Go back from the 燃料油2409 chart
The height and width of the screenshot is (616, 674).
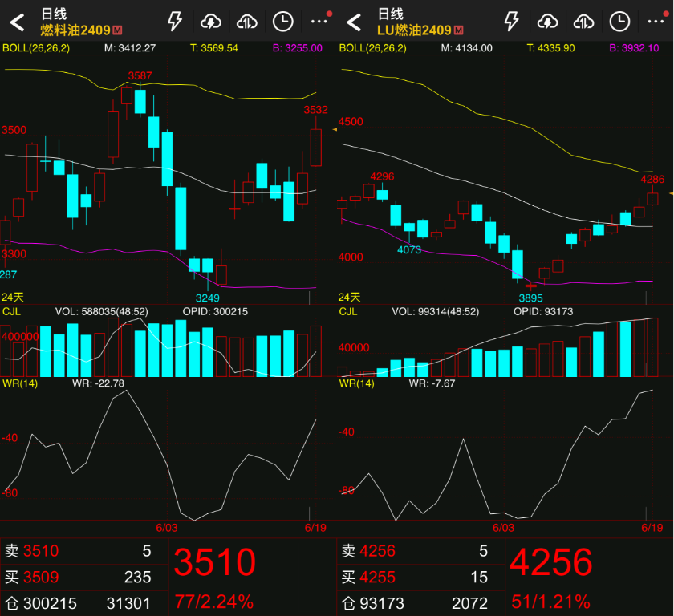pyautogui.click(x=17, y=22)
